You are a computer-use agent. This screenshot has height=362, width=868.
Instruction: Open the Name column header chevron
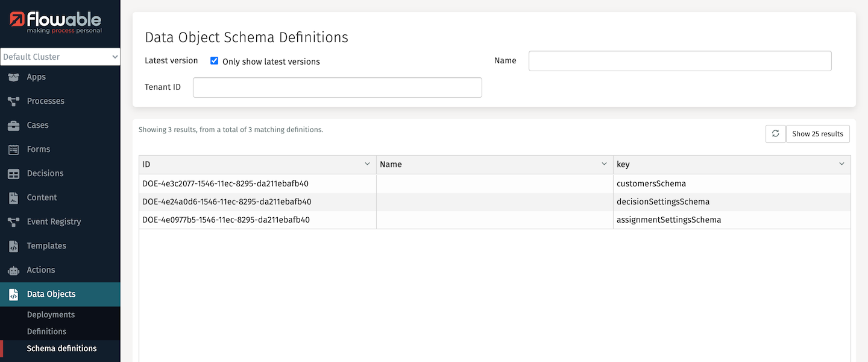click(604, 164)
